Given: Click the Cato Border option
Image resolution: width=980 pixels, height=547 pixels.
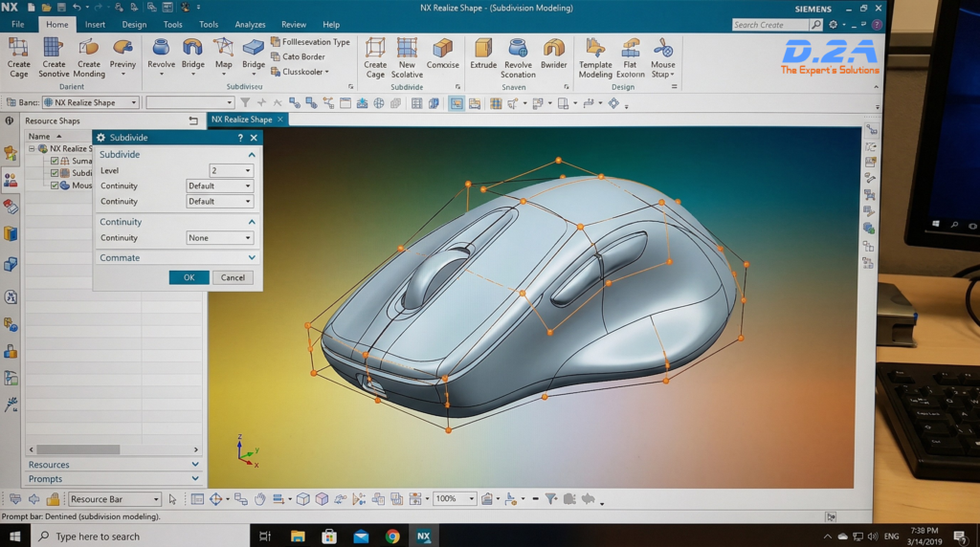Looking at the screenshot, I should point(298,56).
